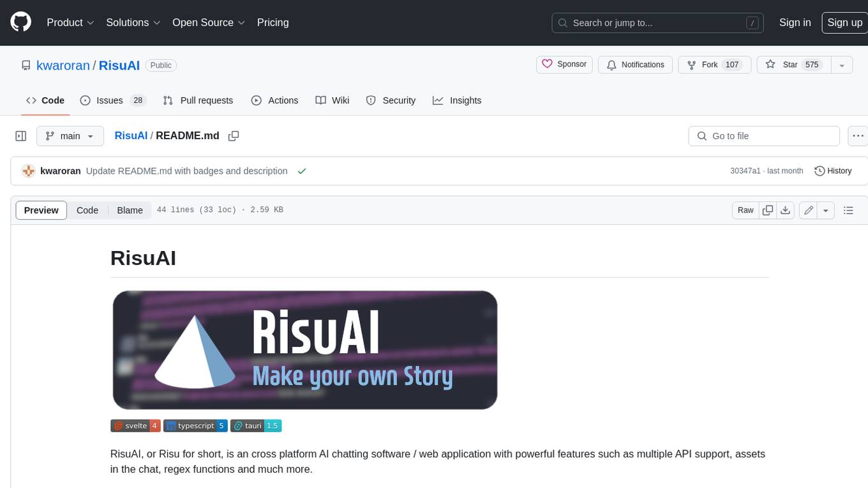Open the RisuAI repository link in header
The image size is (868, 488).
point(119,65)
